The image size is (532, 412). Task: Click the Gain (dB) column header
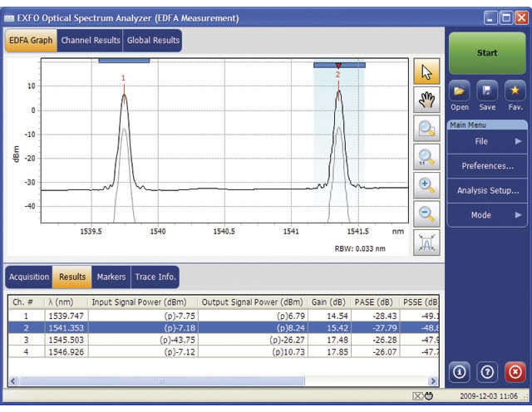pos(329,302)
